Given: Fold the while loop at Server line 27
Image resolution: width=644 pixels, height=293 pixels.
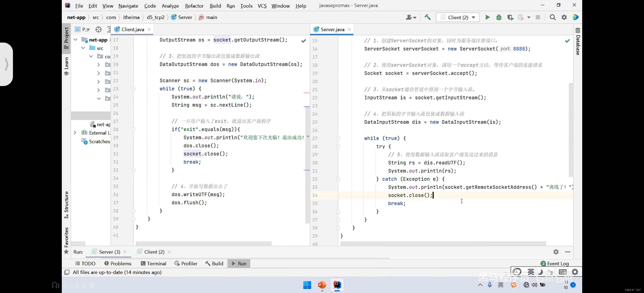Looking at the screenshot, I should 338,138.
